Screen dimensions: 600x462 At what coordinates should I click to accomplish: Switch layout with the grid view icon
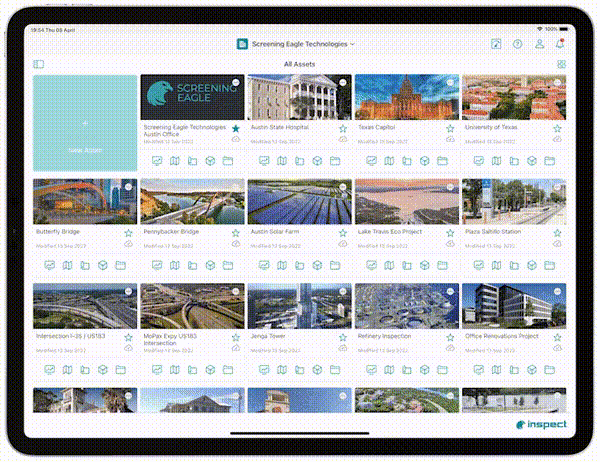pyautogui.click(x=561, y=64)
